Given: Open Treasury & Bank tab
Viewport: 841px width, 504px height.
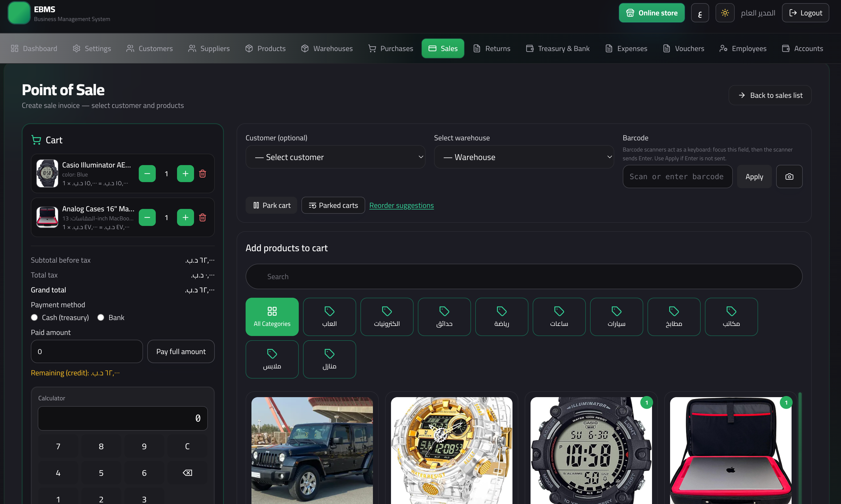Looking at the screenshot, I should pos(557,49).
